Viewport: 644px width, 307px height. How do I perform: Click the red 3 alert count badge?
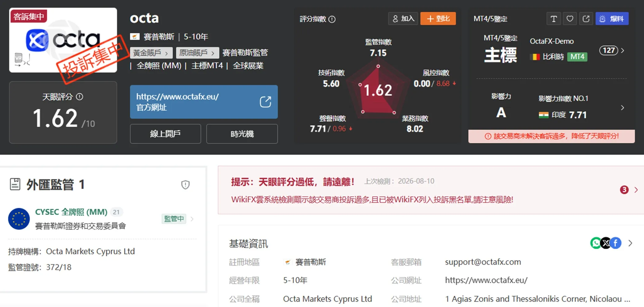point(624,190)
